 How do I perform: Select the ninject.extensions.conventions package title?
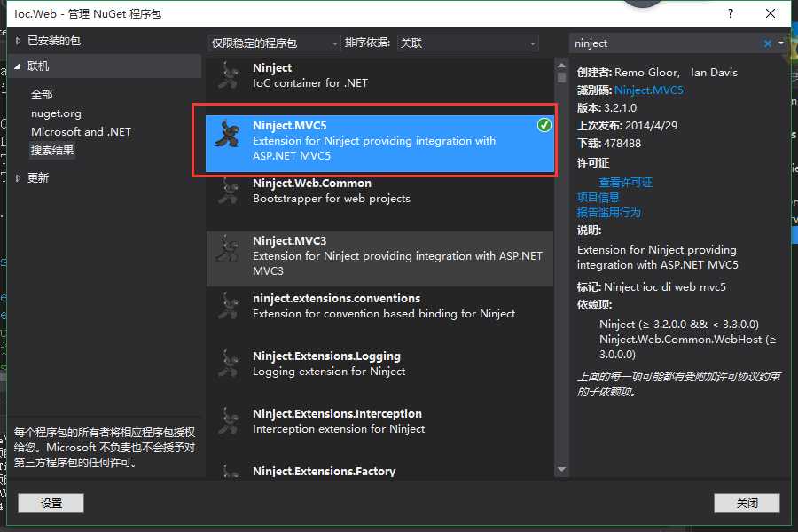(x=336, y=298)
